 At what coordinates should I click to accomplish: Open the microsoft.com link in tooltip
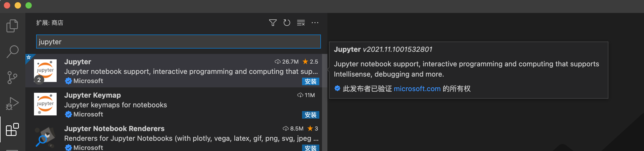417,89
